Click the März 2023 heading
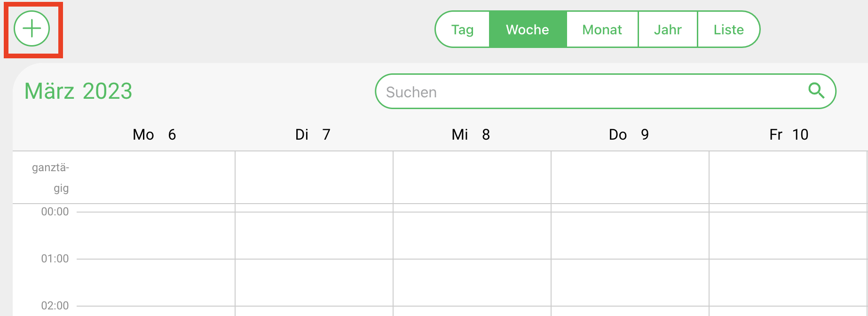 click(79, 91)
